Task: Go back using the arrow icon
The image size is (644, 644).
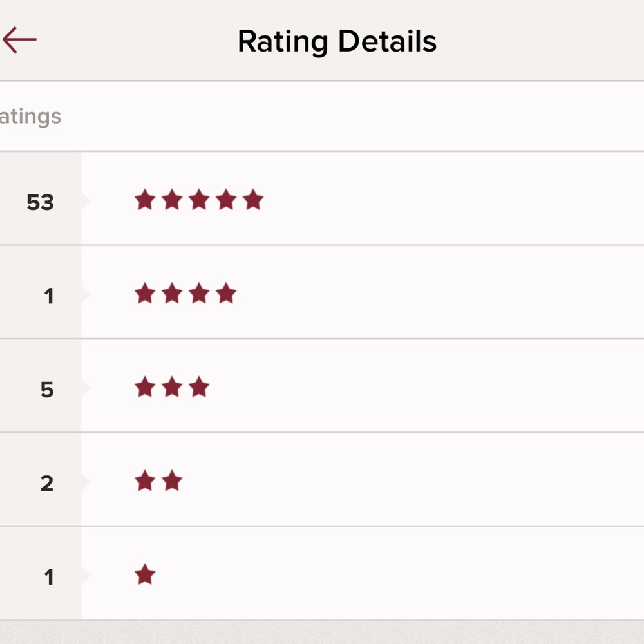Action: pos(19,40)
